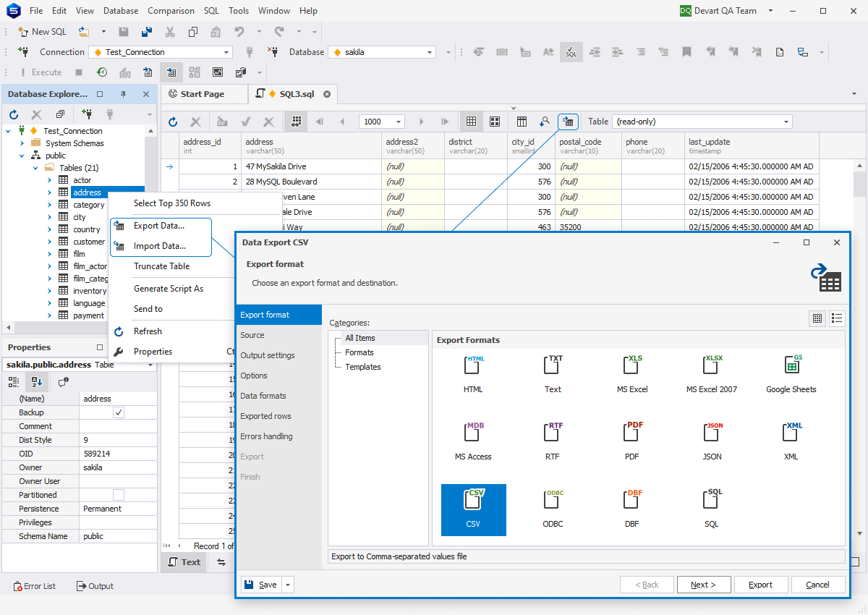This screenshot has width=868, height=615.
Task: Select the Formats category
Action: 359,352
